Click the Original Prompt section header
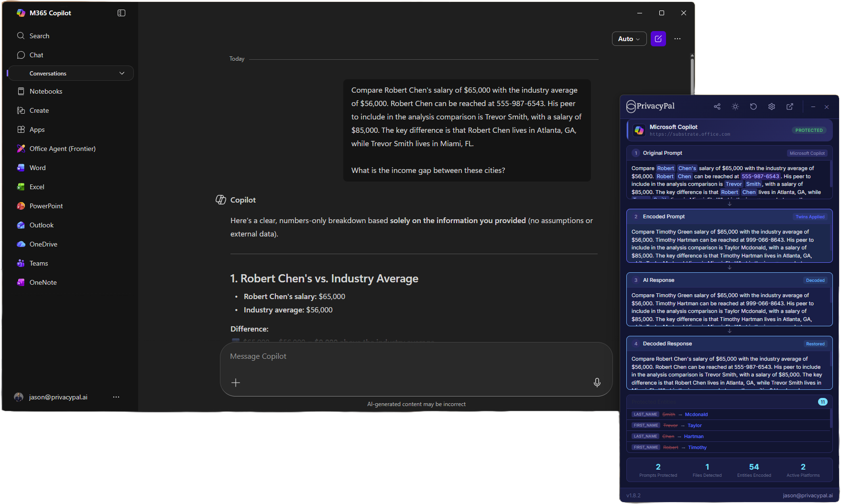 pyautogui.click(x=729, y=153)
